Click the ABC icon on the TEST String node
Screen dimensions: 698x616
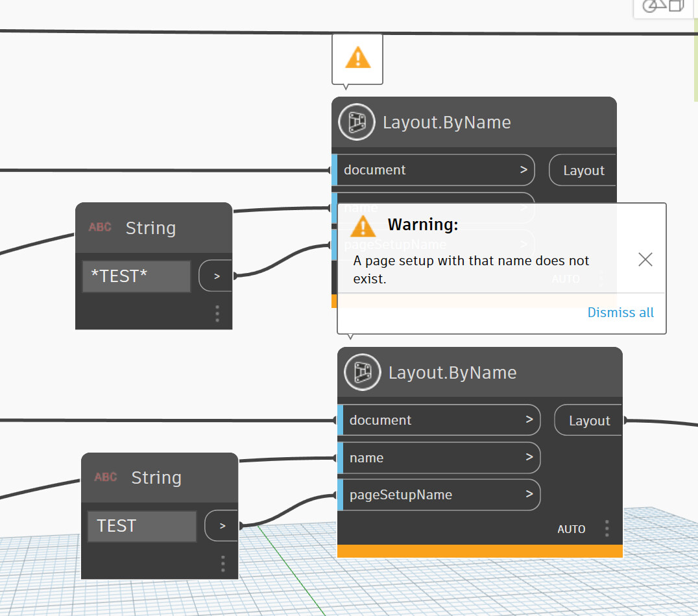[106, 477]
